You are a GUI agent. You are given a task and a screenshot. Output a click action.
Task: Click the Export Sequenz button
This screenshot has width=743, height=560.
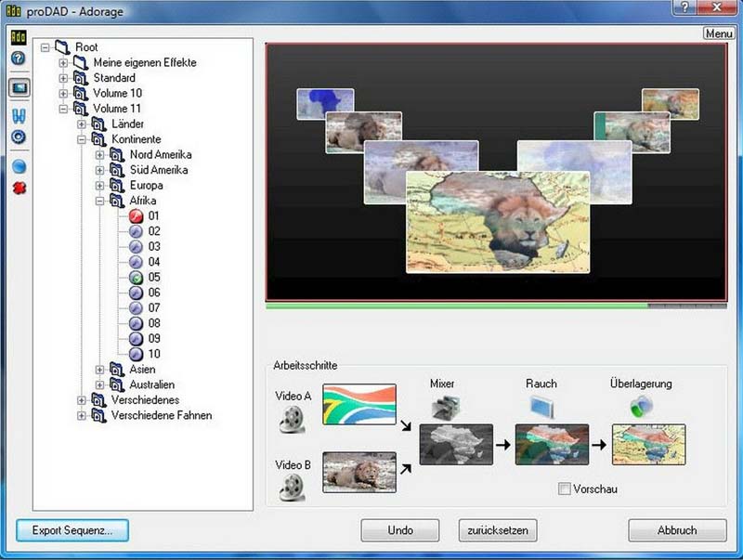click(72, 529)
